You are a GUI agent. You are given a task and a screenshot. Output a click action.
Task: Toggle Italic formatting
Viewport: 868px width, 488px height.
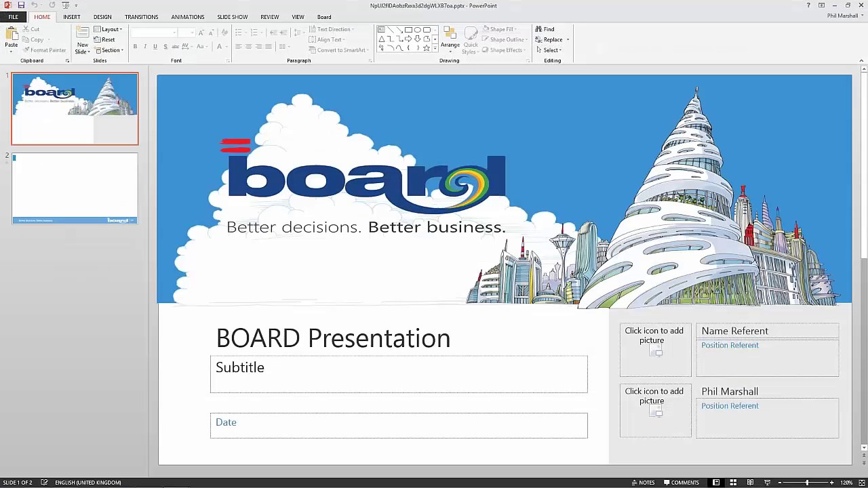tap(145, 47)
